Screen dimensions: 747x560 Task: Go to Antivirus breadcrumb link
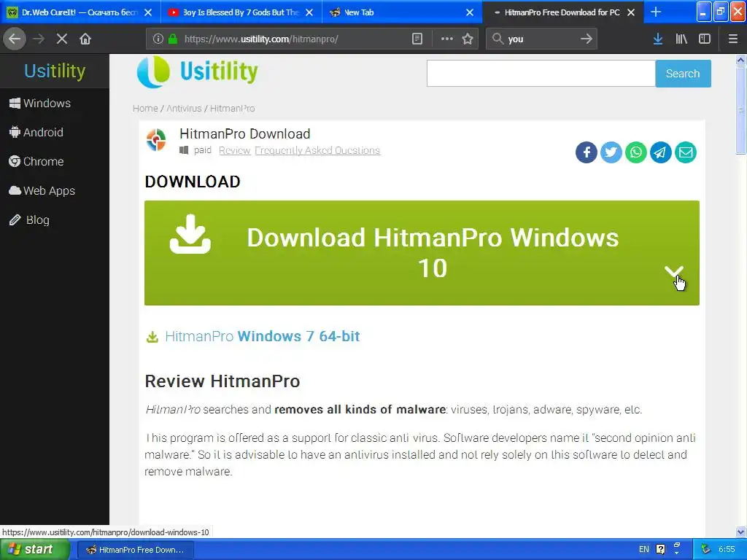(184, 109)
